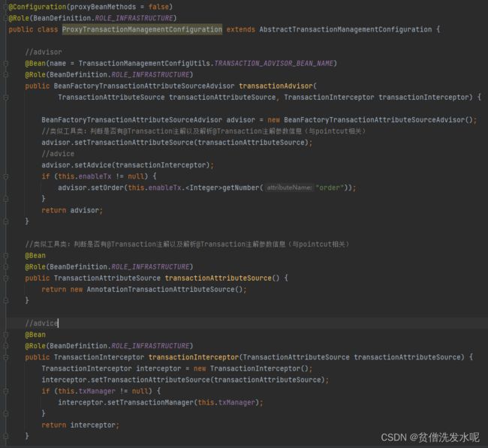Screen dimensions: 488x448
Task: Click fold marker at TransactionAttributeSource parameter line
Action: (5, 98)
